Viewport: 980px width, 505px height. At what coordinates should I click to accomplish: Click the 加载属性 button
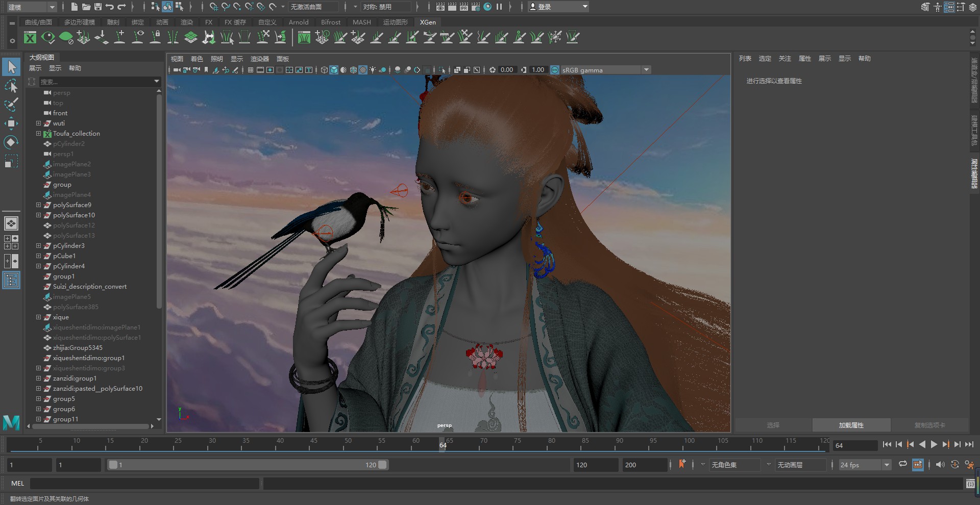coord(851,425)
